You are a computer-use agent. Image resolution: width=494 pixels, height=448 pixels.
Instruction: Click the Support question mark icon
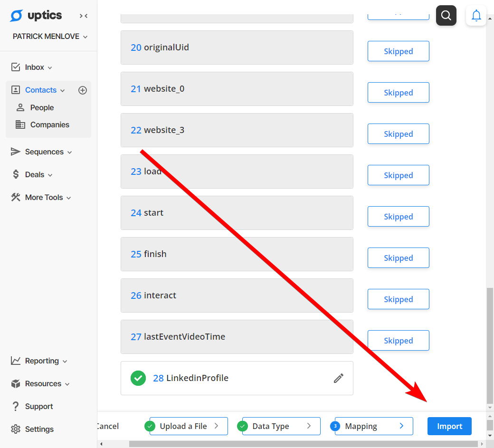(15, 406)
